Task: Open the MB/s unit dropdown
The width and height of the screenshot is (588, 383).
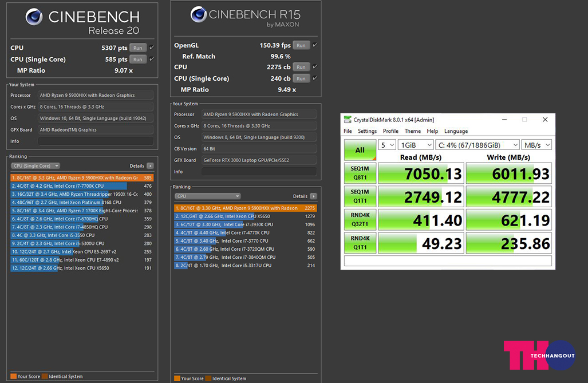Action: (x=536, y=145)
